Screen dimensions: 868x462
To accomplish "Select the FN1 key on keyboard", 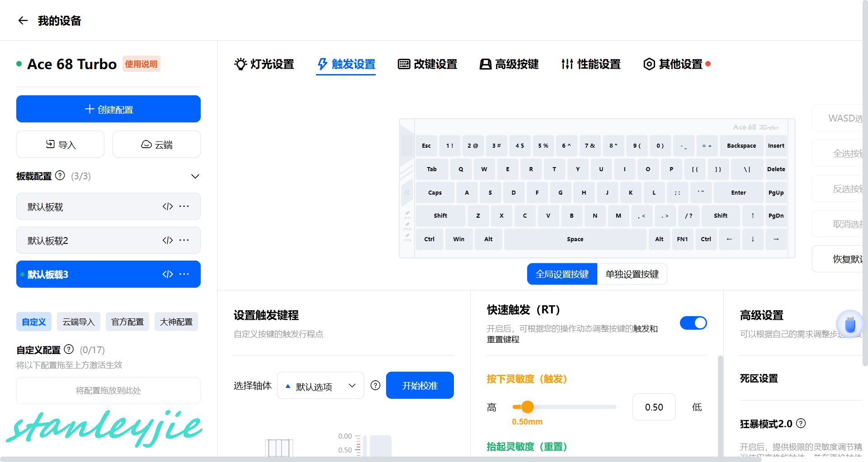I will point(682,239).
